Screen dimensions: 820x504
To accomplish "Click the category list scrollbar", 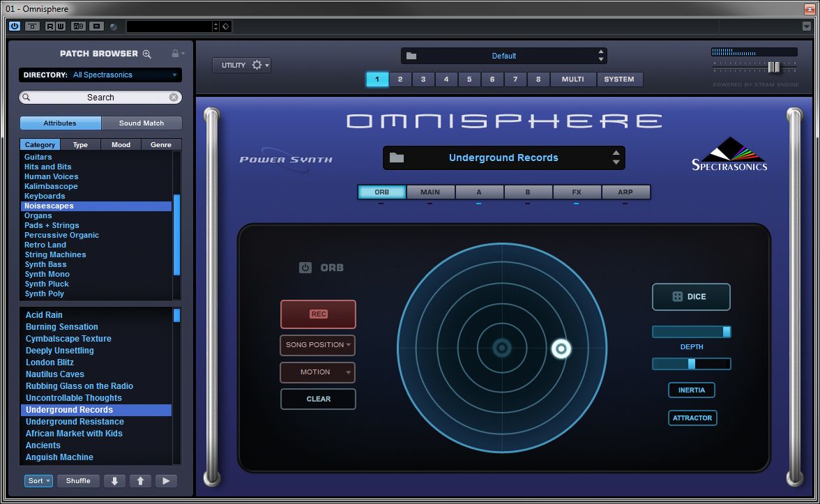I will point(177,234).
